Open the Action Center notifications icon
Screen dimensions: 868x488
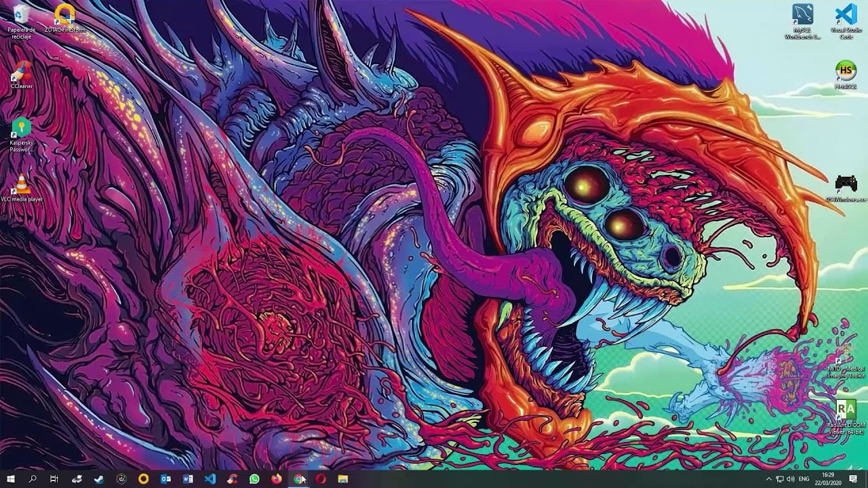point(853,479)
